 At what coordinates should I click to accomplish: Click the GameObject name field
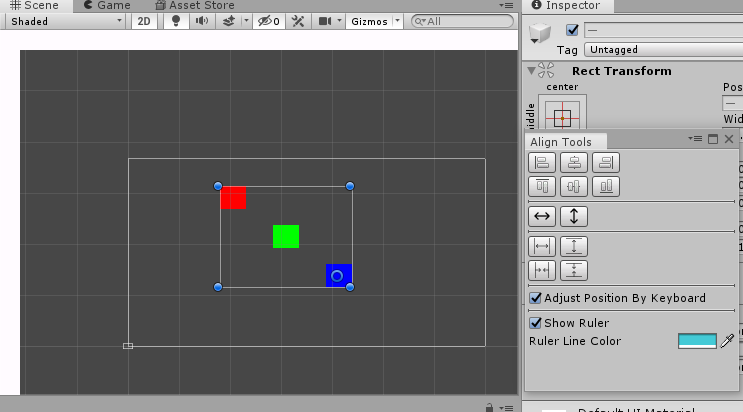click(663, 30)
